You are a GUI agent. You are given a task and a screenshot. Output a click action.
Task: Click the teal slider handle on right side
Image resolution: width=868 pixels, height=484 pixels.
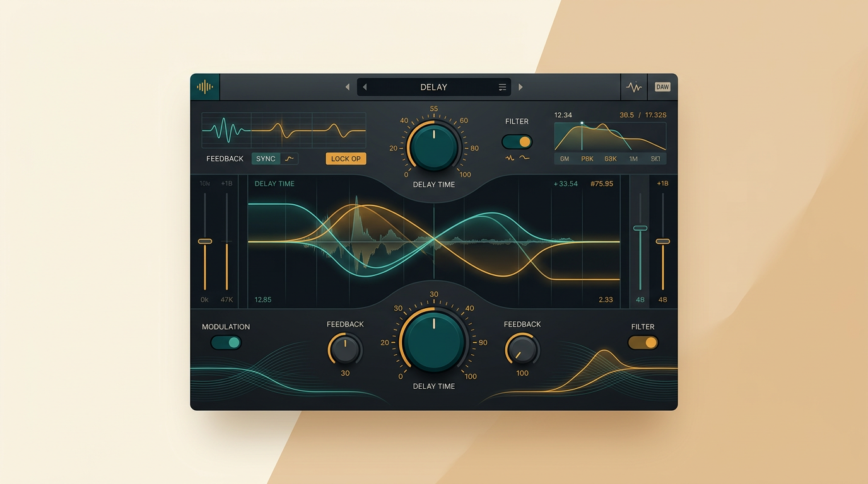pos(640,228)
